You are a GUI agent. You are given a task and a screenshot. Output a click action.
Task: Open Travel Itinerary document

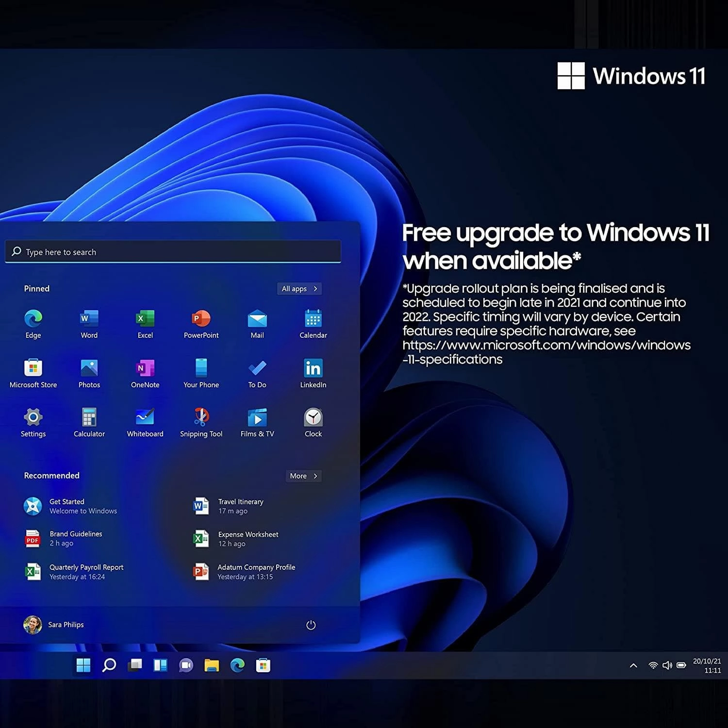[229, 506]
